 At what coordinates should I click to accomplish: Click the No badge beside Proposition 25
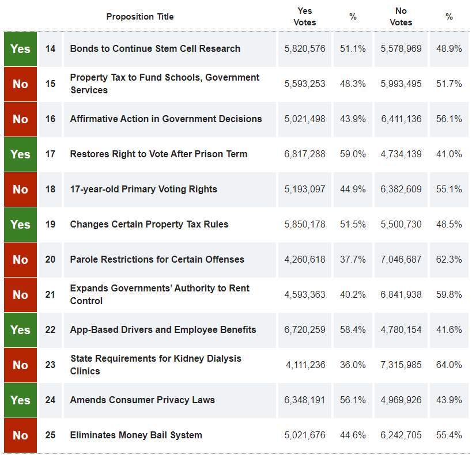click(x=20, y=435)
